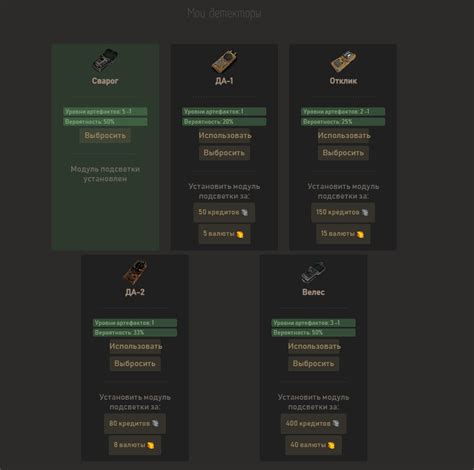Click 'Модуль подсветки установлен' text
Screen dimensions: 474x470
105,174
